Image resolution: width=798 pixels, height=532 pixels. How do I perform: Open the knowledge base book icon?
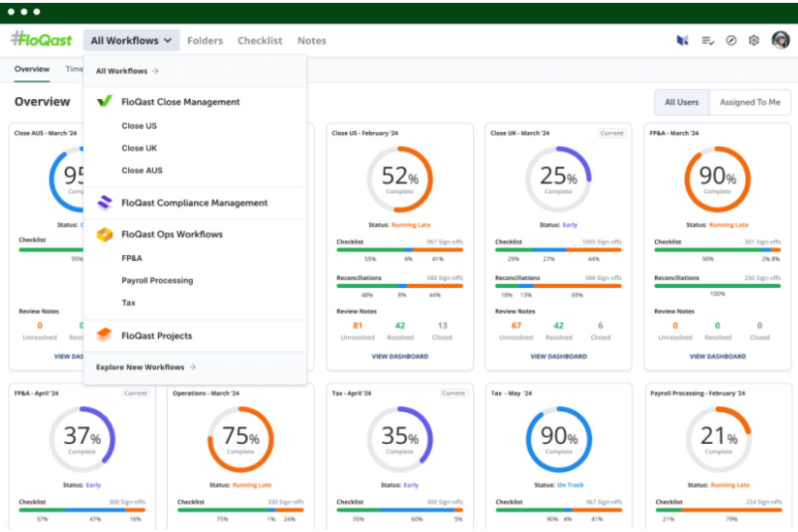click(x=682, y=40)
